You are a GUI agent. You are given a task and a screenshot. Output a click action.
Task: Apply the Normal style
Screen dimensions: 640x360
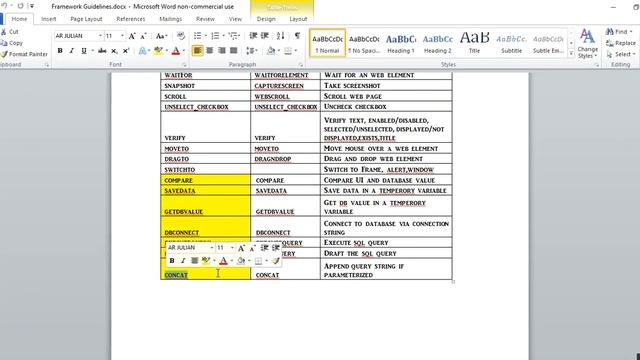click(x=327, y=43)
